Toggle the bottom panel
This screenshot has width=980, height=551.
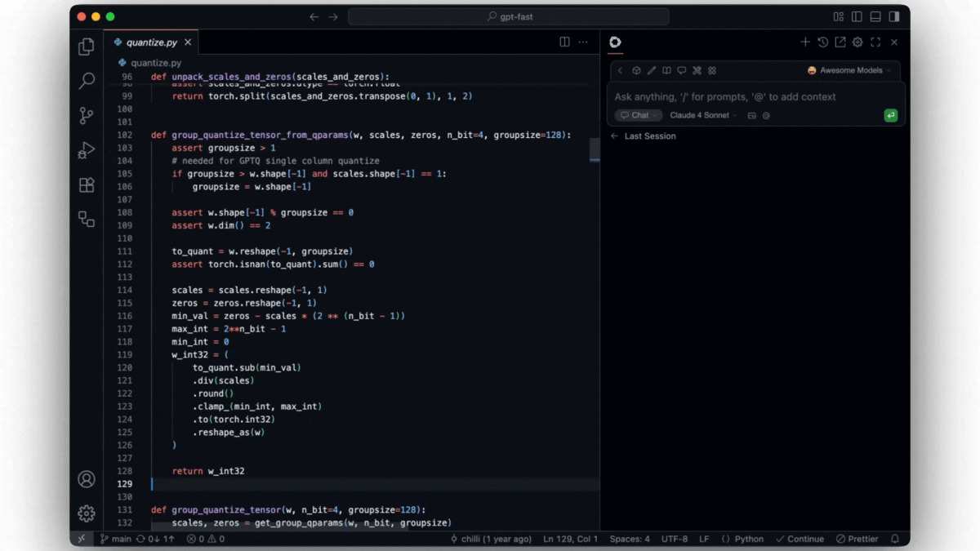[x=875, y=16]
